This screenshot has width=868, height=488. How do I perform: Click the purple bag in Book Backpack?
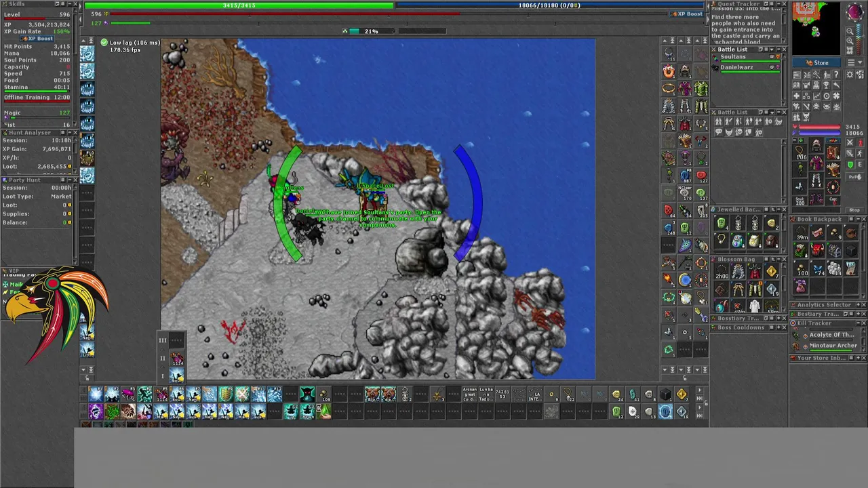[x=801, y=286]
